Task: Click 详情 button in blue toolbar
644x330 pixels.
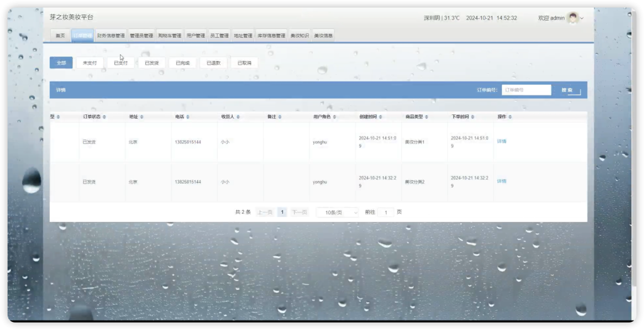Action: [x=61, y=90]
